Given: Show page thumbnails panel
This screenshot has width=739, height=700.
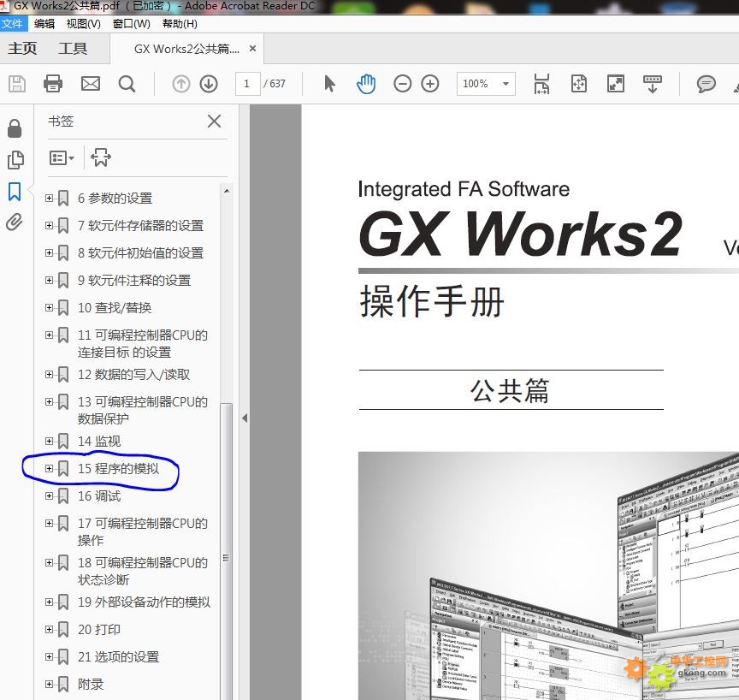Looking at the screenshot, I should pyautogui.click(x=15, y=160).
